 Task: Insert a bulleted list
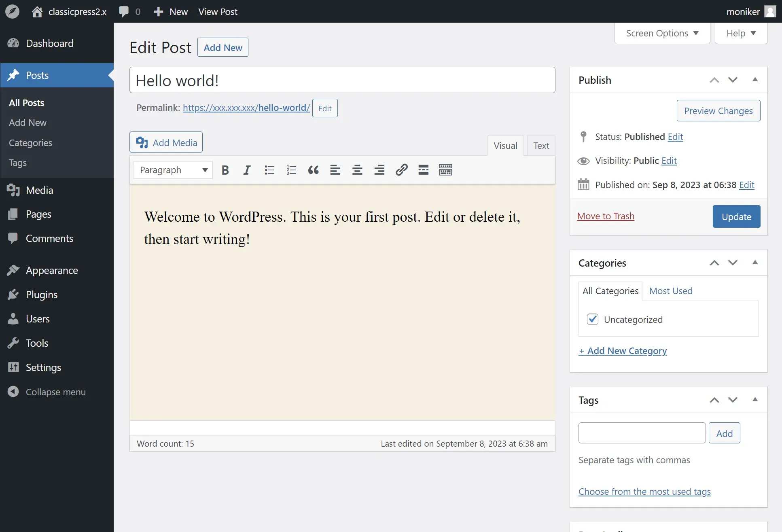point(269,170)
